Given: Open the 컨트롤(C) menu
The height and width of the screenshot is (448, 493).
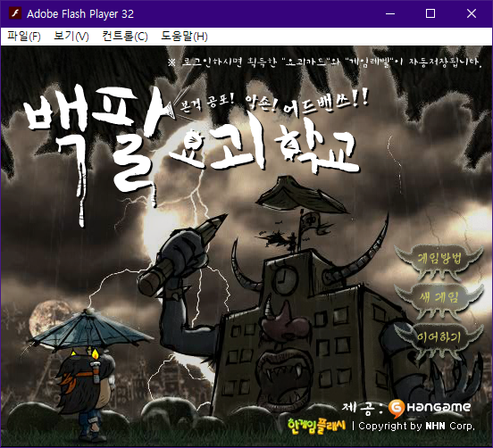Looking at the screenshot, I should [125, 36].
